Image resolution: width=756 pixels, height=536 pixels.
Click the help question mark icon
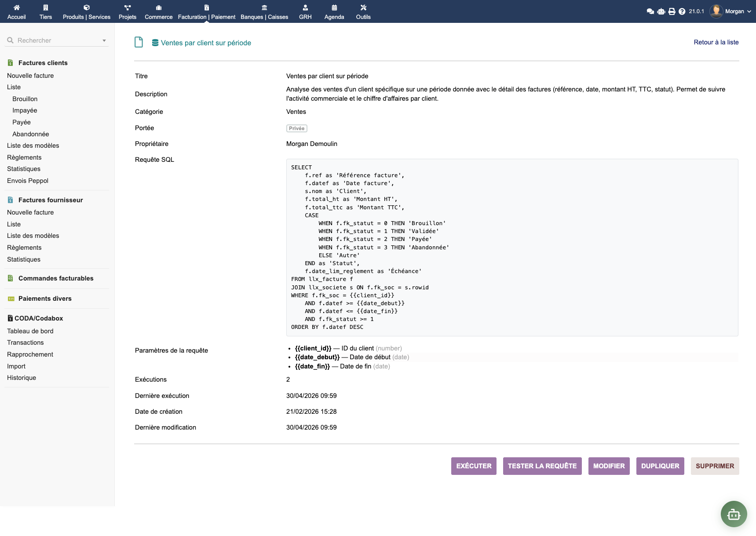coord(682,11)
